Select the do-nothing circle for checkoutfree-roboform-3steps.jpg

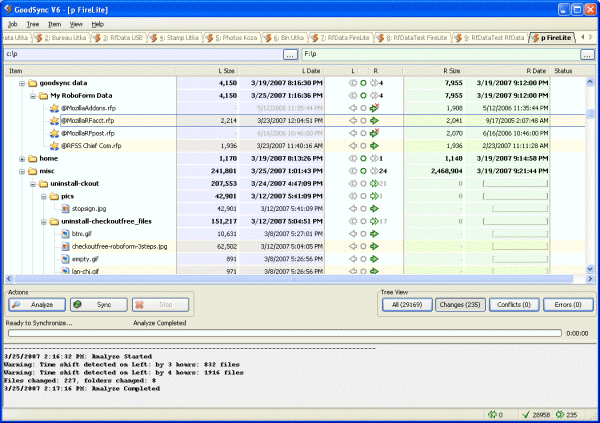tap(364, 246)
